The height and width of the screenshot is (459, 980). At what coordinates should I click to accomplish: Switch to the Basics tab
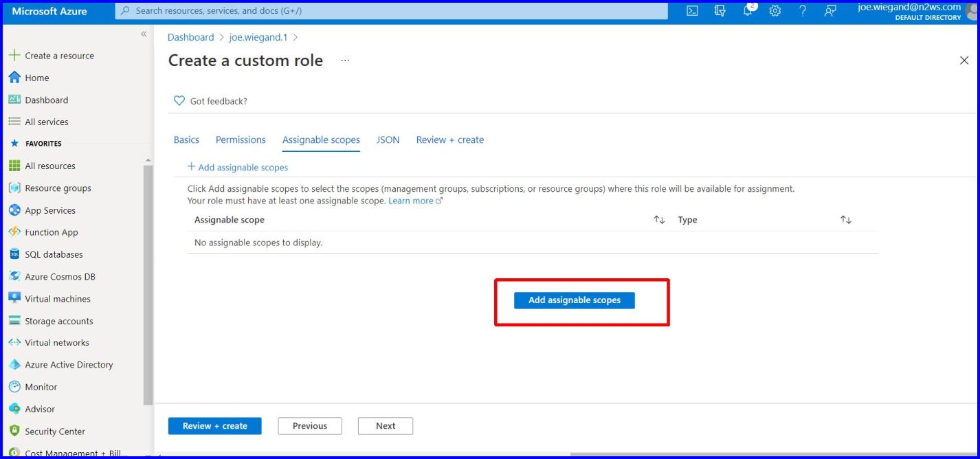click(186, 139)
